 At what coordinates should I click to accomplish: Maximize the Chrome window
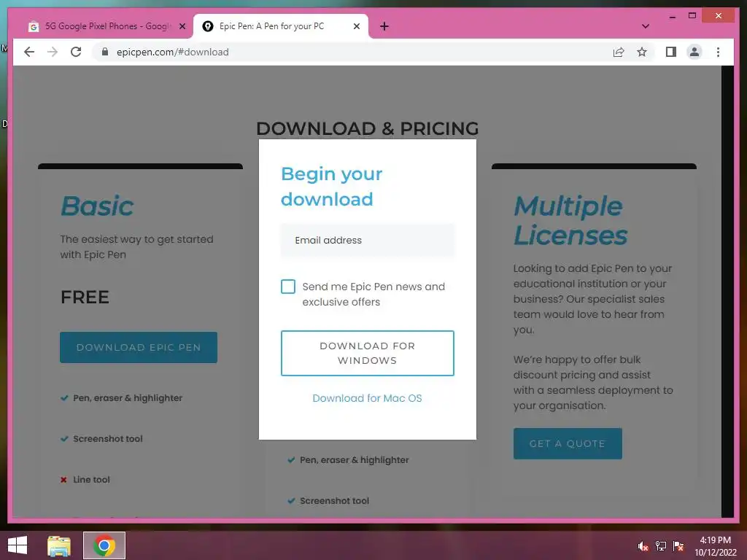(692, 16)
